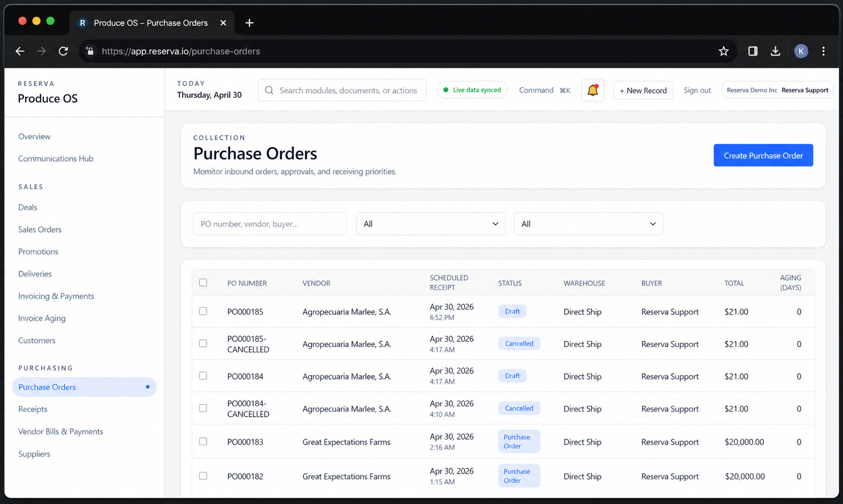
Task: Open the K profile avatar
Action: coord(801,51)
